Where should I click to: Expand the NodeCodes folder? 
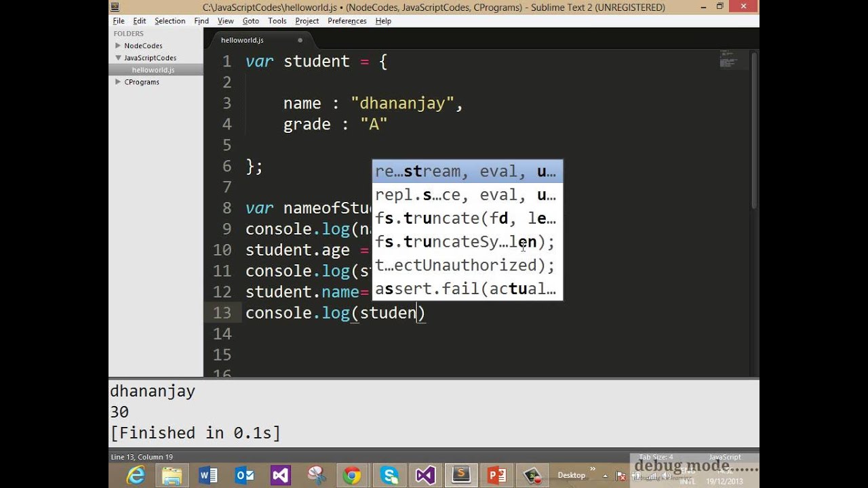pos(118,45)
